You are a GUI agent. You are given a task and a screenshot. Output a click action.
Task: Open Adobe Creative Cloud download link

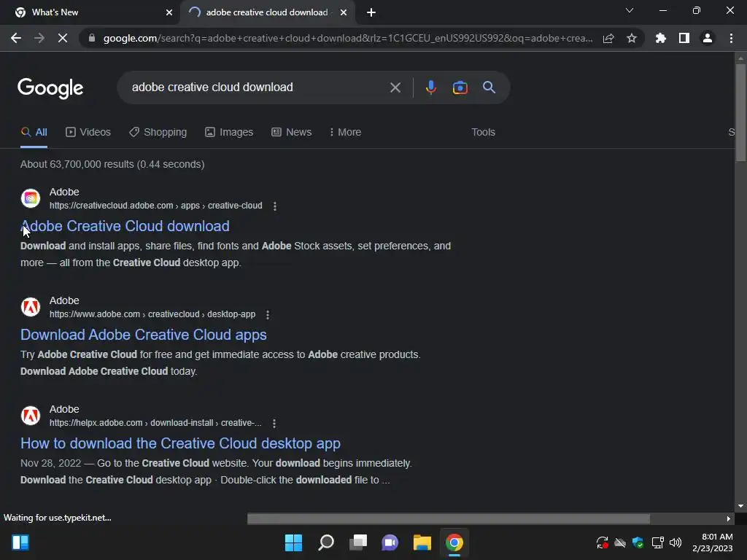(125, 226)
